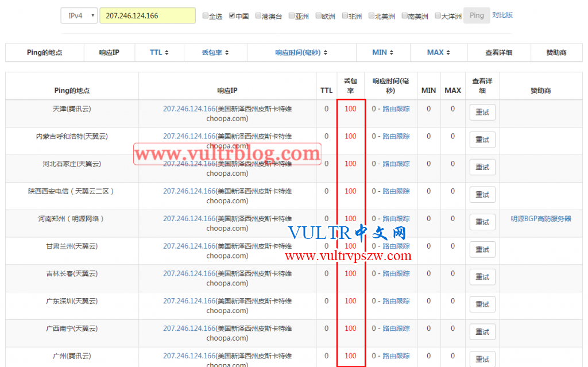Open 207.246.124.166 link in 广西南宁 row
This screenshot has height=367, width=588.
pyautogui.click(x=189, y=329)
